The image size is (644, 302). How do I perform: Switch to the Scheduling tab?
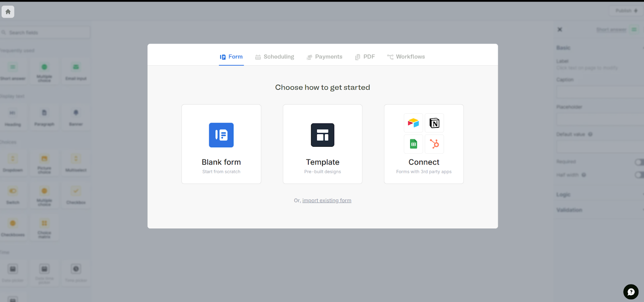(x=275, y=57)
